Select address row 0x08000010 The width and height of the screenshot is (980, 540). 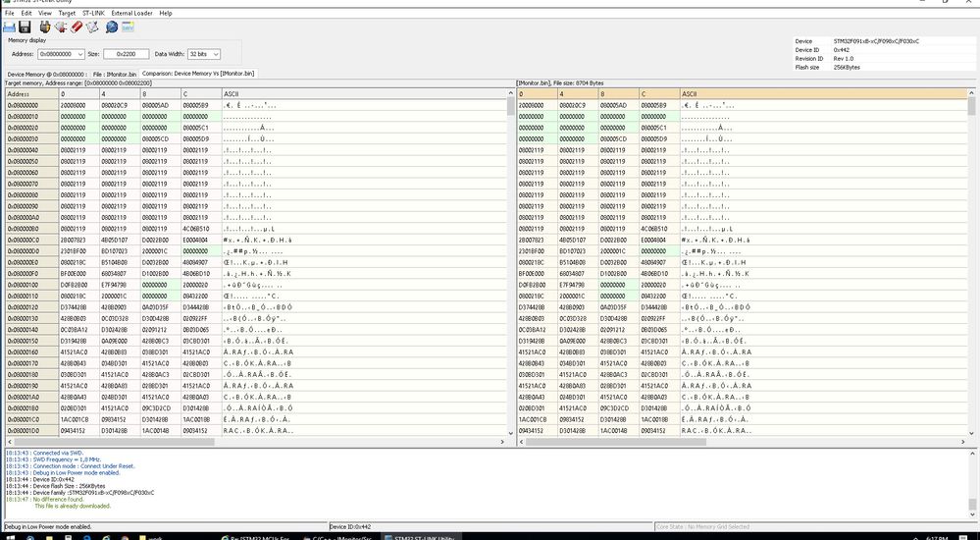click(31, 117)
